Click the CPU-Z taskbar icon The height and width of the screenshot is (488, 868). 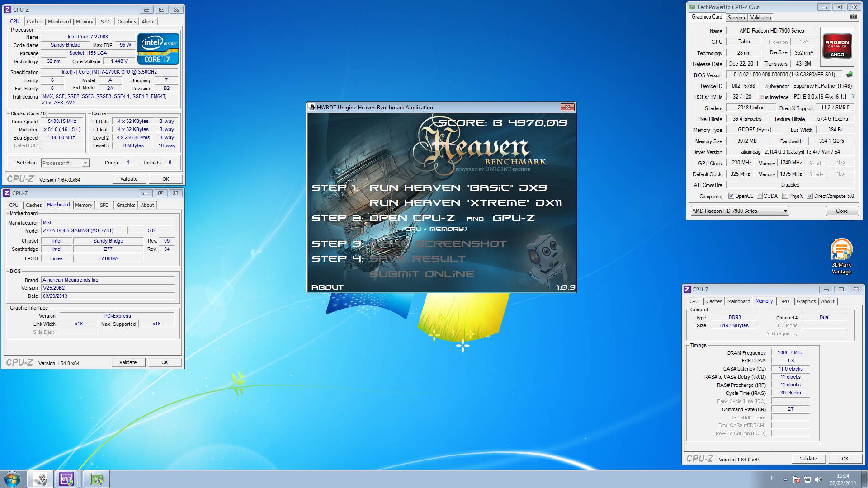point(67,479)
